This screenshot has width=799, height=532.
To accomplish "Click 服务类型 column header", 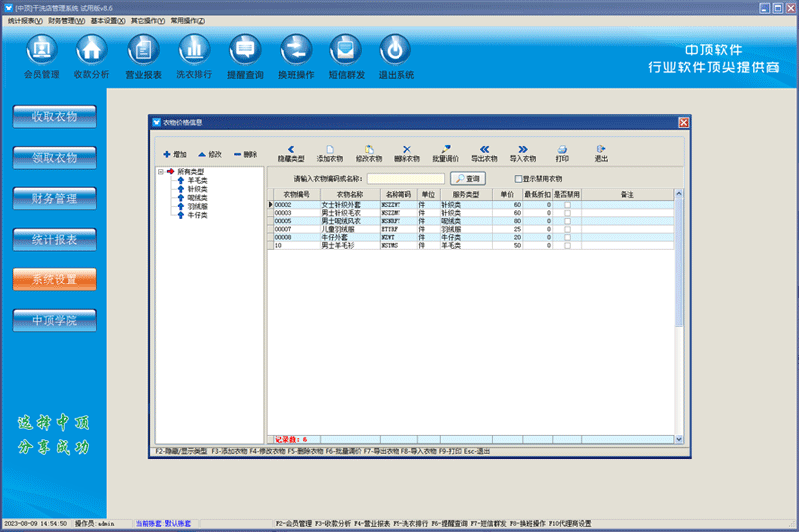I will (466, 194).
